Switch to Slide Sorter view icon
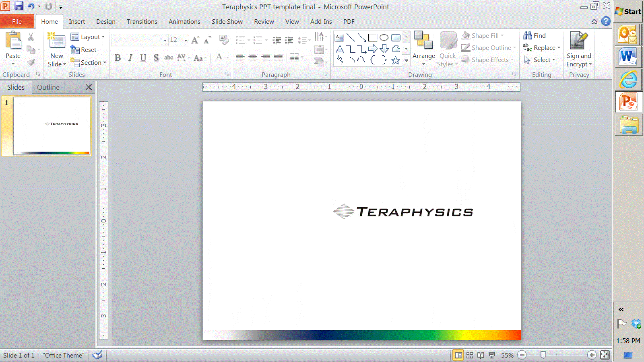644x362 pixels. point(470,355)
